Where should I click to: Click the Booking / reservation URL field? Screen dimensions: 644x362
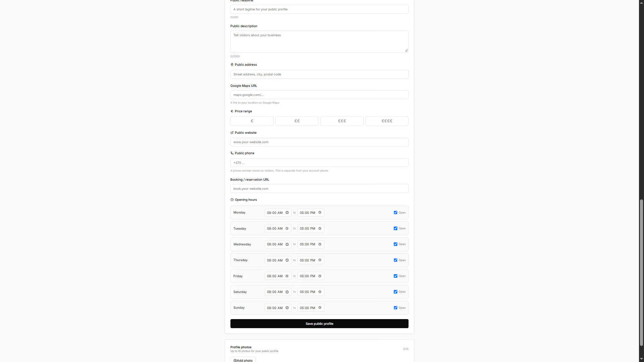[x=319, y=189]
